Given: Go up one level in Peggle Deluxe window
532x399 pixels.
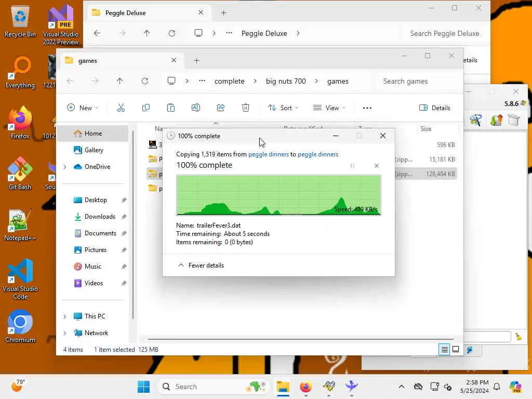Looking at the screenshot, I should [147, 33].
